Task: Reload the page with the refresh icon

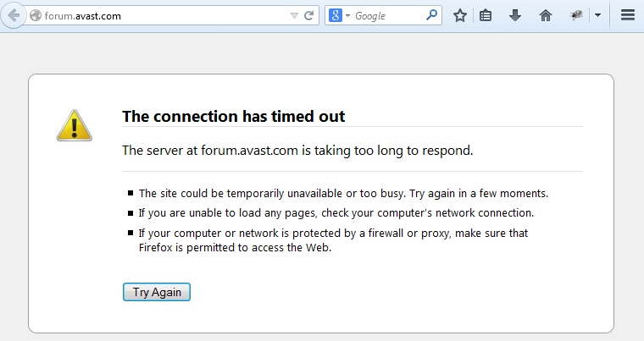Action: [308, 15]
